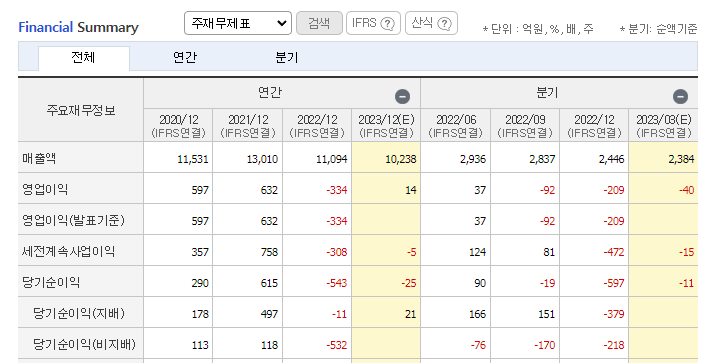Select the 113 non-controlling income value
Viewport: 708px width, 363px height.
(200, 345)
